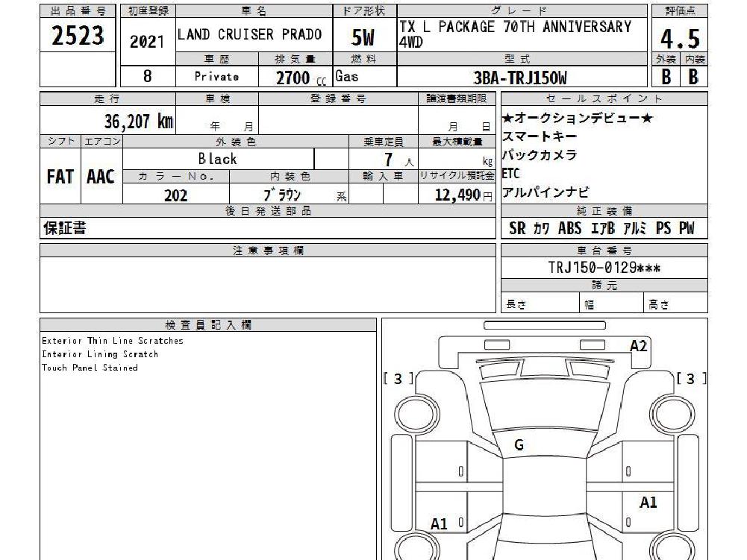Screen dimensions: 747x560
Task: Click the Exterior Thin Line Scratches note
Action: (x=113, y=341)
